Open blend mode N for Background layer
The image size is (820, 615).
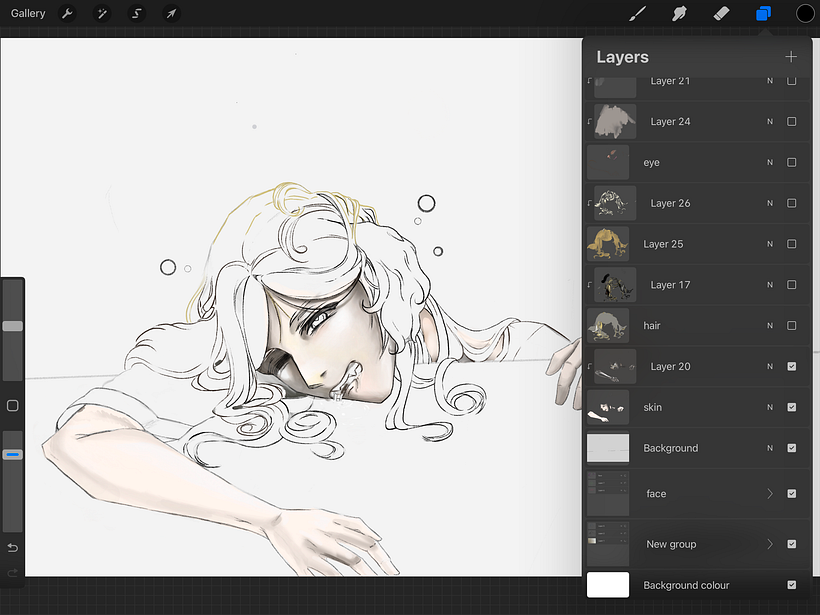pyautogui.click(x=770, y=448)
